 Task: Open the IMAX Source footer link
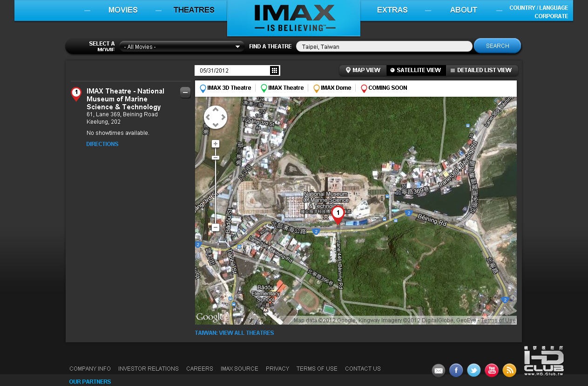[x=239, y=369]
